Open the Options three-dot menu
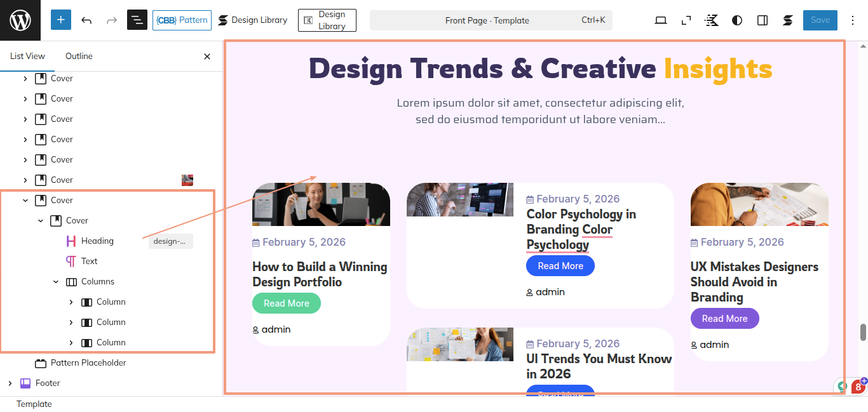Screen dimensions: 868x412 pos(853,20)
